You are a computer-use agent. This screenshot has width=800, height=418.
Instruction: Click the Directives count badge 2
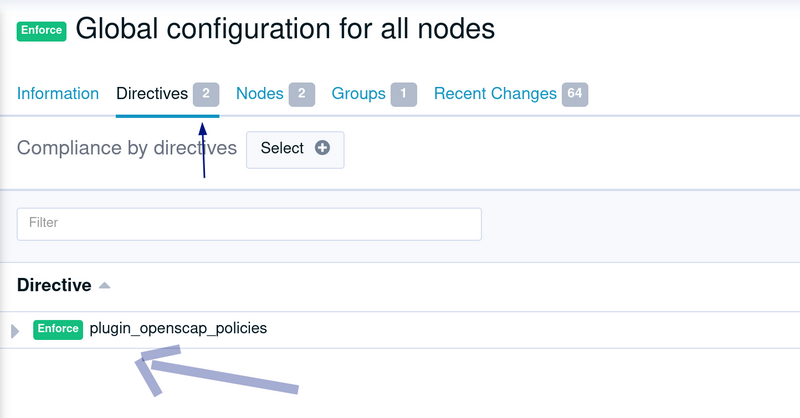[x=206, y=94]
